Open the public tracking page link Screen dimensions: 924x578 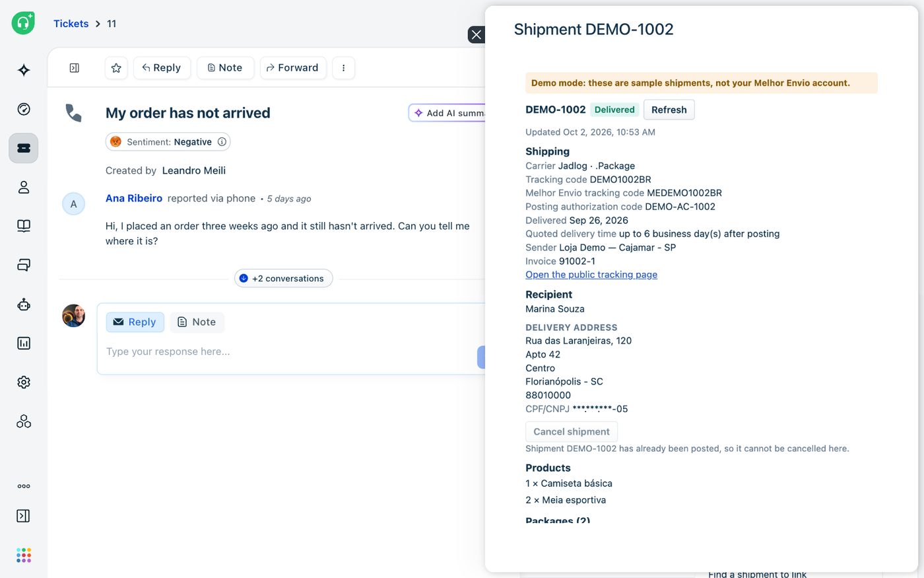[x=591, y=275]
